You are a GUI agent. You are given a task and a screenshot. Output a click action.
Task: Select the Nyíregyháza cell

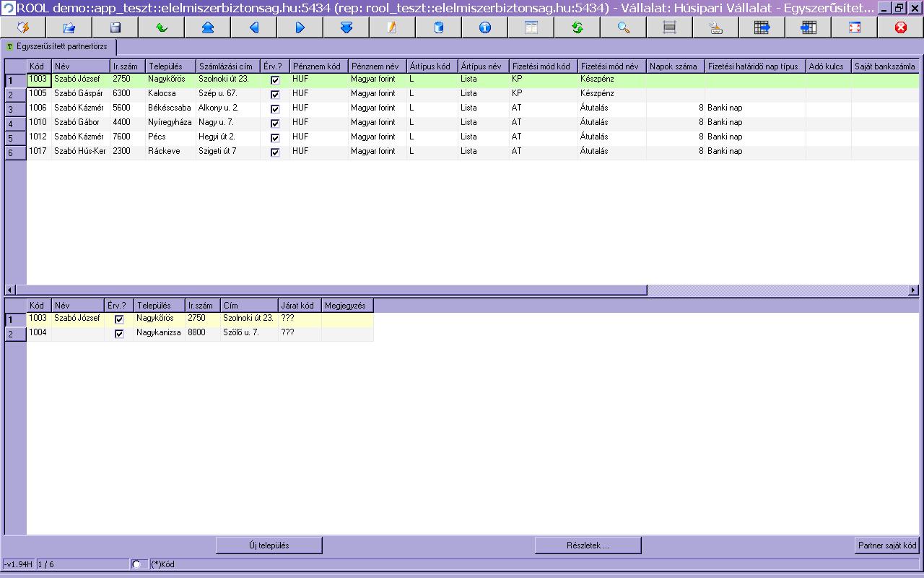pyautogui.click(x=171, y=123)
